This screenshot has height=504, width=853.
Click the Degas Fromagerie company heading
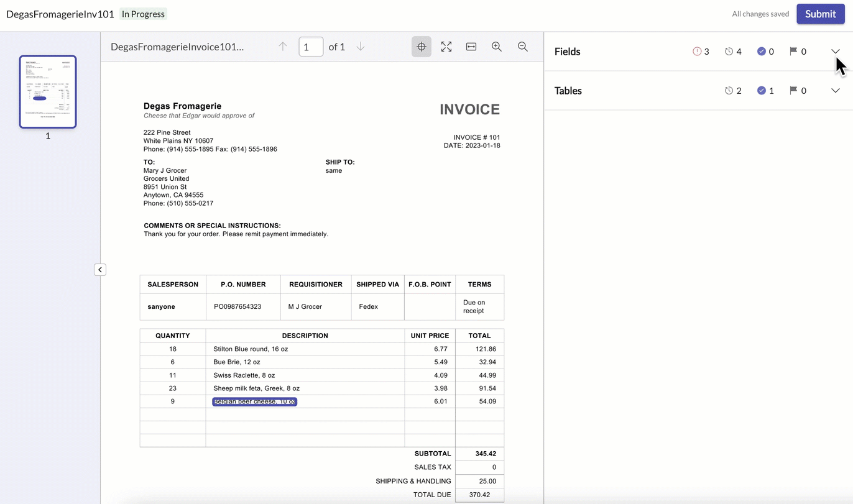[182, 106]
